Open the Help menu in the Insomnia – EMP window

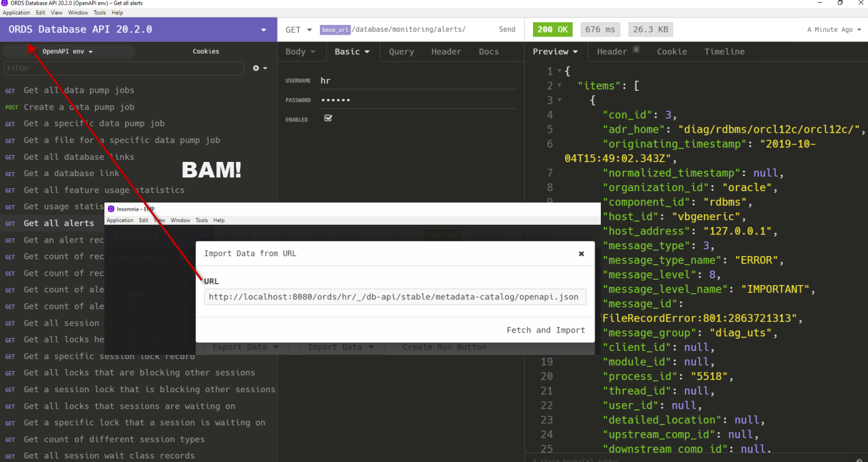pos(218,220)
